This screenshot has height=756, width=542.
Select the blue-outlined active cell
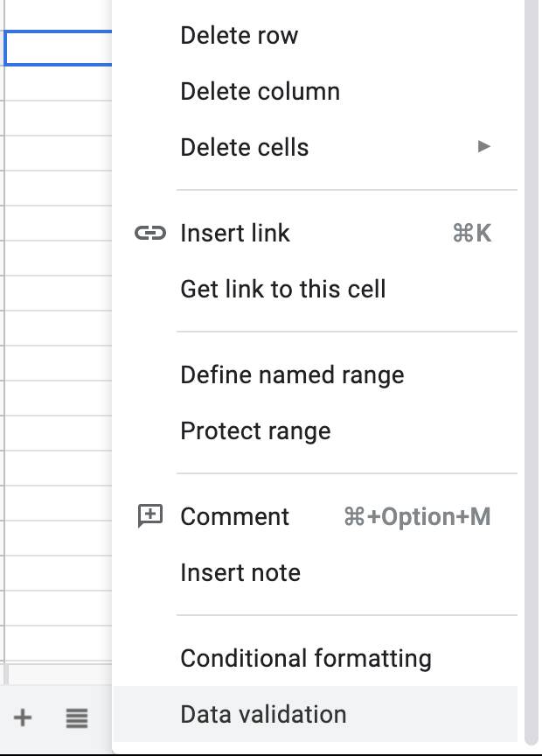pyautogui.click(x=58, y=48)
